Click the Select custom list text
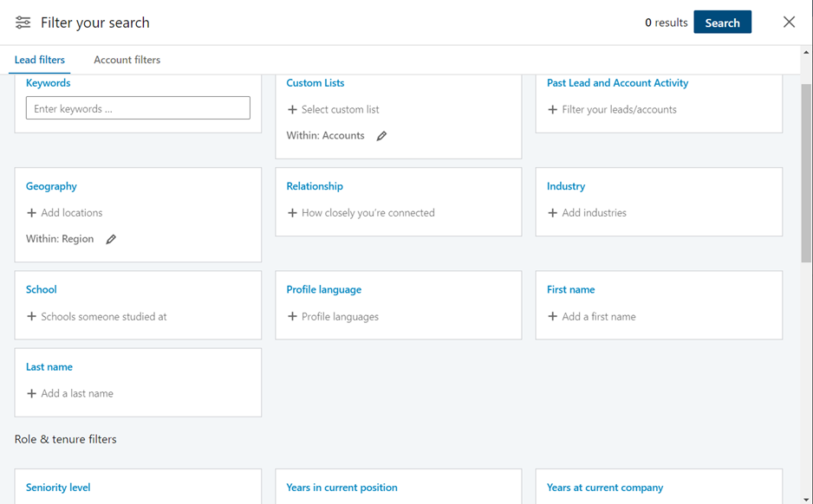This screenshot has height=504, width=813. coord(340,109)
